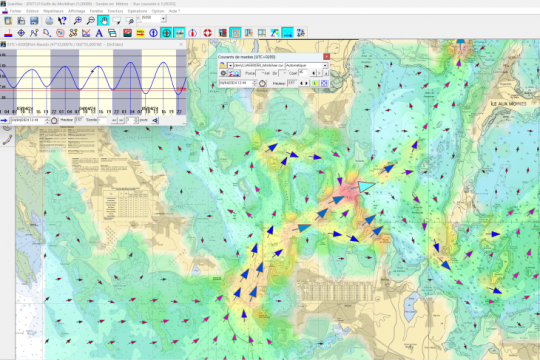Click the last icon in second toolbar
Viewport: 540px width, 360px height.
tap(301, 33)
